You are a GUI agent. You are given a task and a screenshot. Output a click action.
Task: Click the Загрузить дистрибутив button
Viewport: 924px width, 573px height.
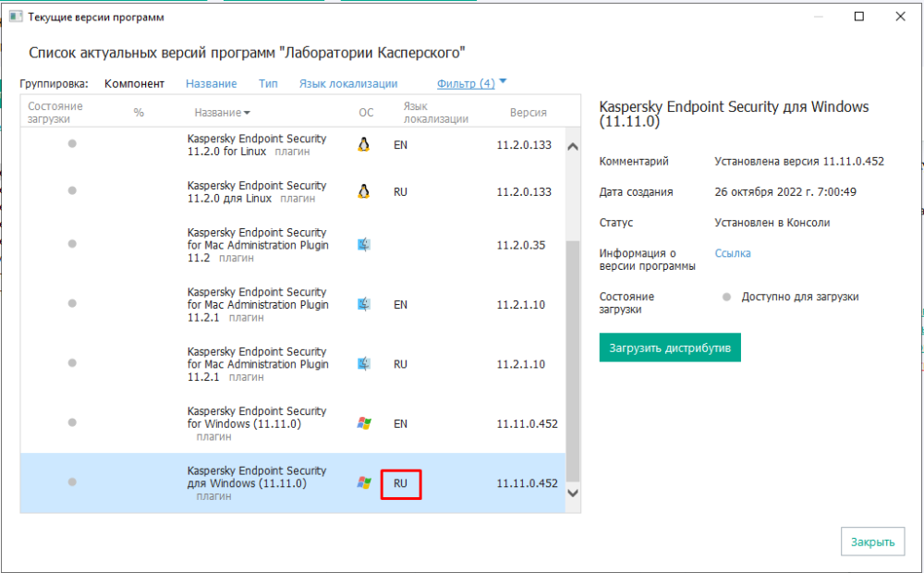tap(670, 347)
